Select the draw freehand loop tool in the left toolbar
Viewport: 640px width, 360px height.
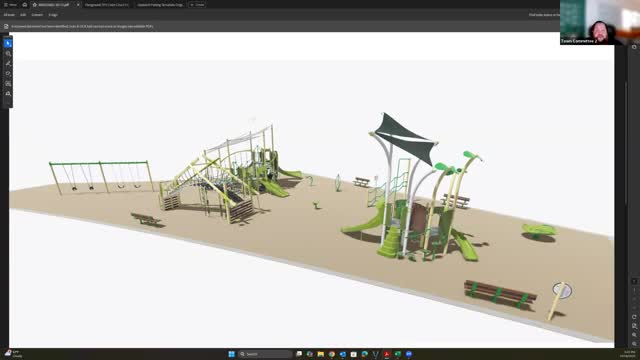pos(8,74)
